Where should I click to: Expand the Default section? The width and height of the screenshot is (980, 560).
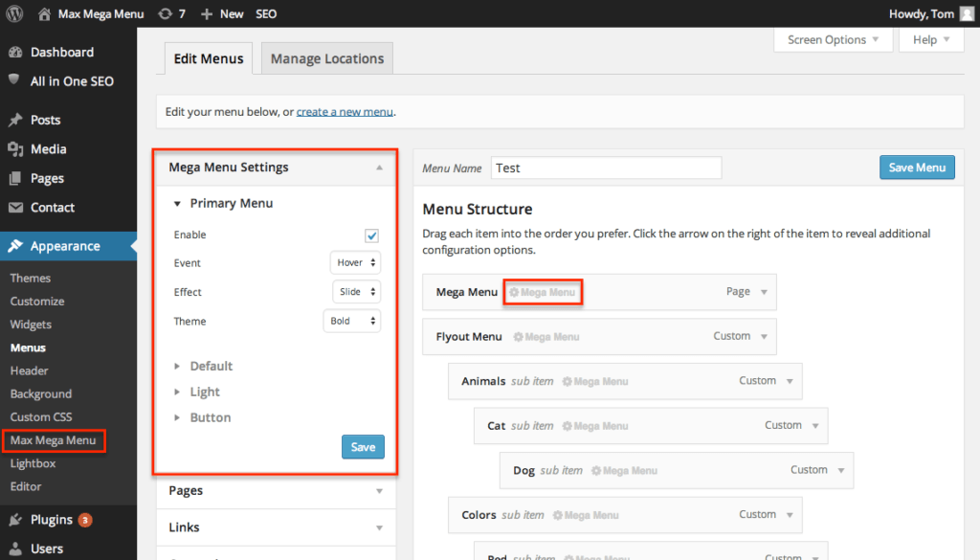pos(177,367)
